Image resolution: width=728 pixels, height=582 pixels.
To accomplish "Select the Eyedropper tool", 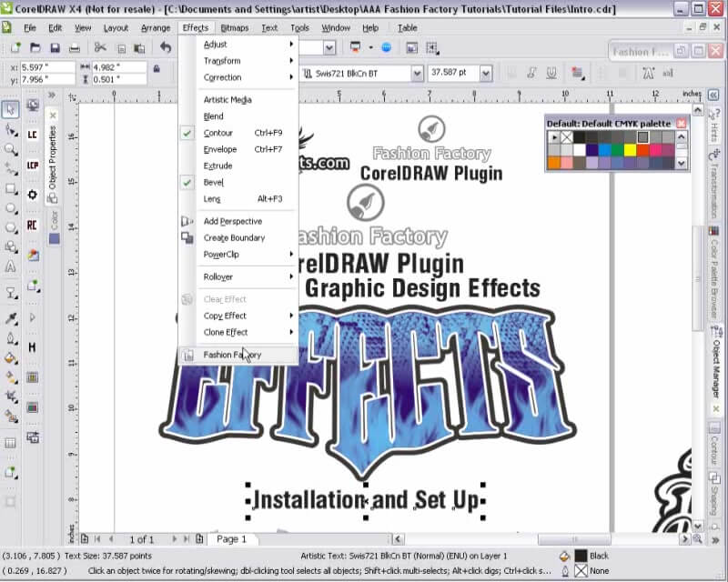I will (11, 319).
